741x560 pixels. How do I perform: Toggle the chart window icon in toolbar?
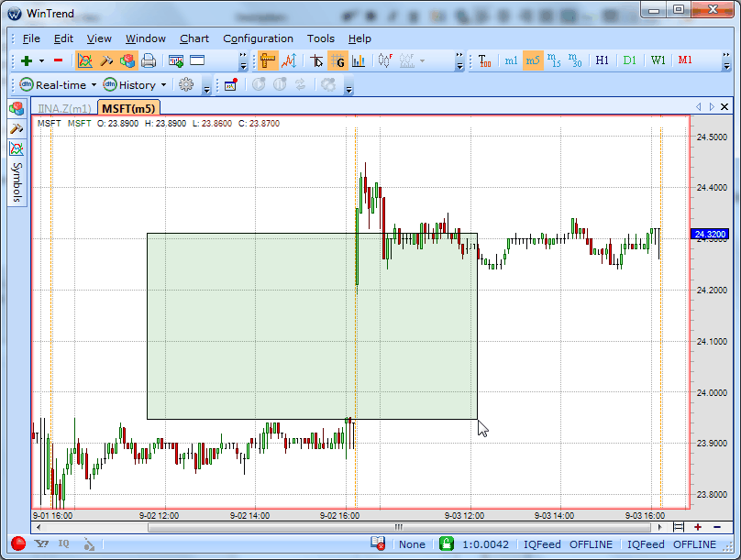pos(85,60)
